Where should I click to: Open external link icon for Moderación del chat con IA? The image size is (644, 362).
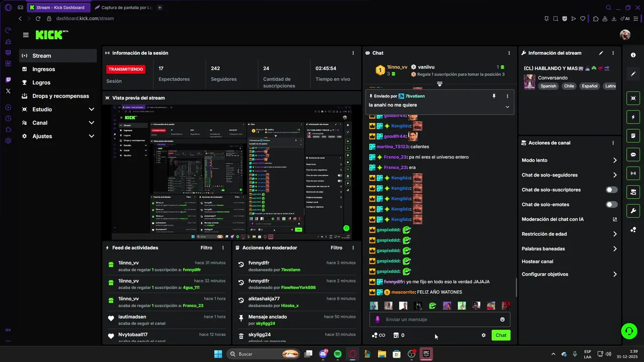615,219
